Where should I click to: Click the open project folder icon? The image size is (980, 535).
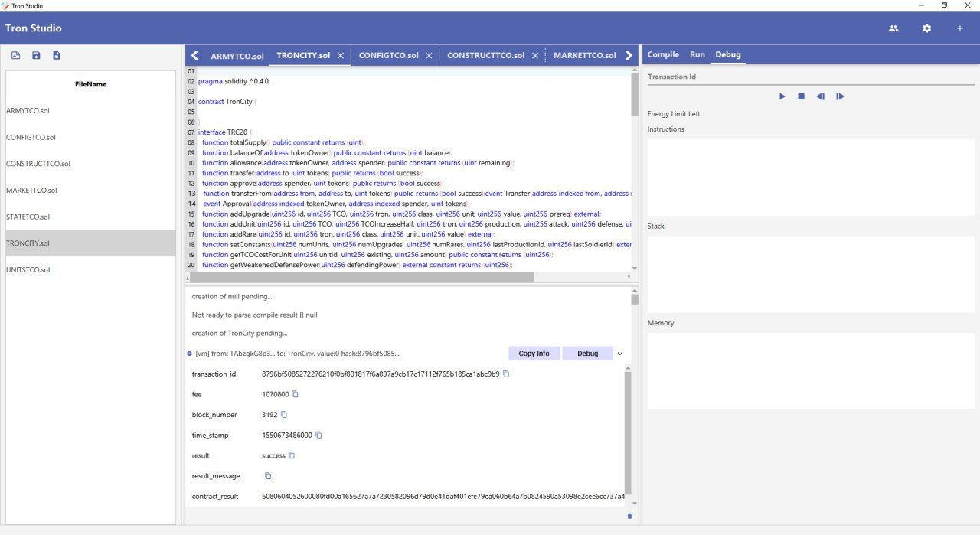point(15,55)
